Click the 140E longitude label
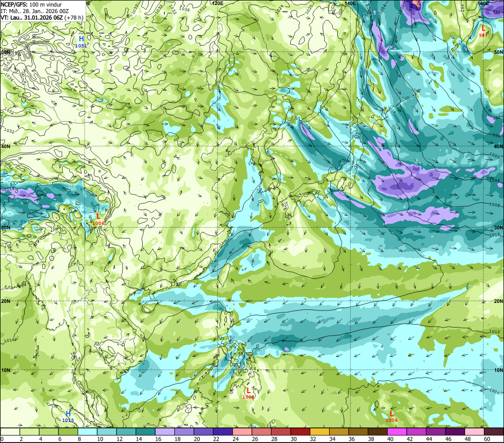504x443 pixels. 350,3
